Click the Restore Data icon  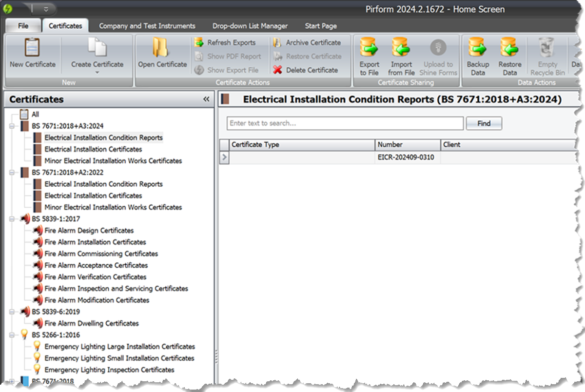point(509,49)
